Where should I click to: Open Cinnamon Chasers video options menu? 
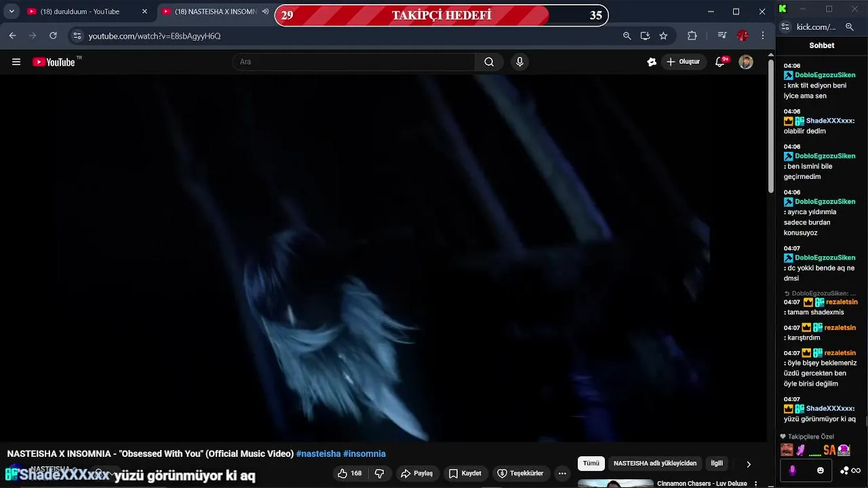click(755, 484)
